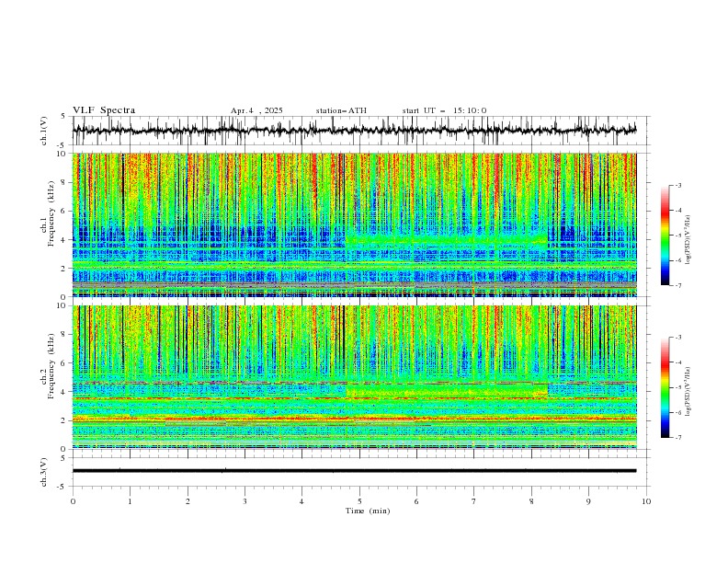Image resolution: width=728 pixels, height=563 pixels.
Task: Click the ch.2 spectrogram panel
Action: click(355, 377)
